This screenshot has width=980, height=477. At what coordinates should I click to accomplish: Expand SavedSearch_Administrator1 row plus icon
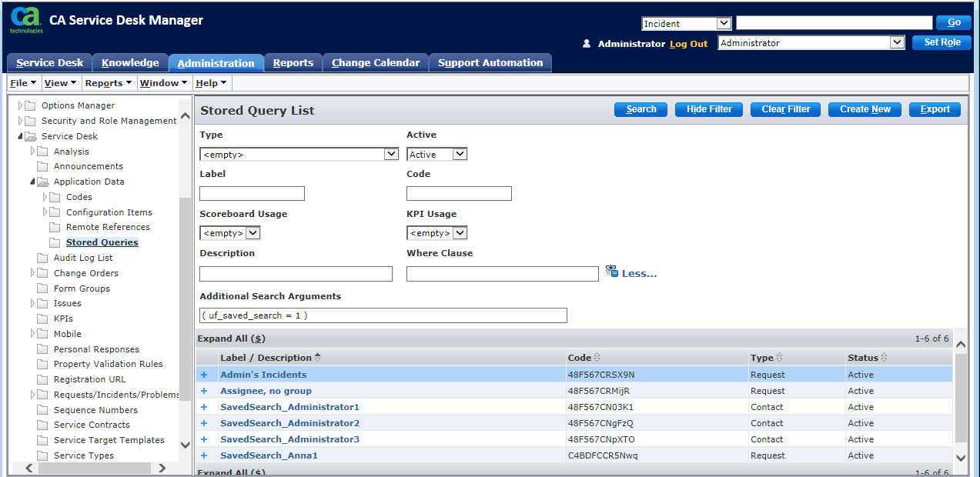[x=204, y=407]
